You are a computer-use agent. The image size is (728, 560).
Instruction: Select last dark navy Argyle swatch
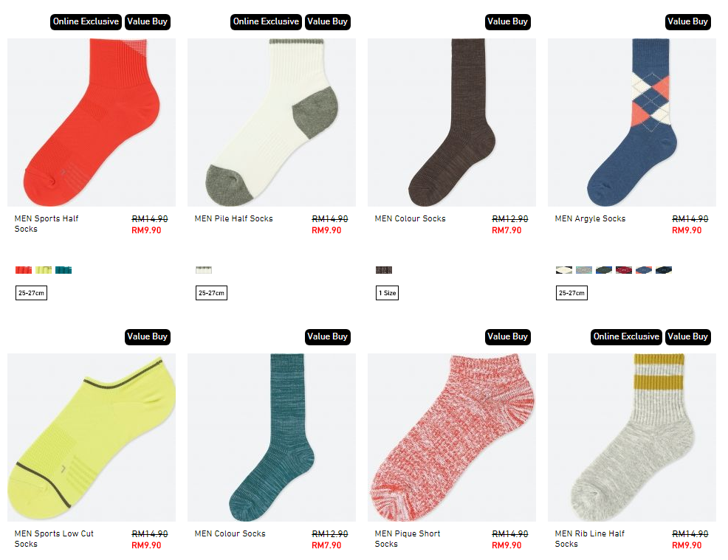coord(664,270)
